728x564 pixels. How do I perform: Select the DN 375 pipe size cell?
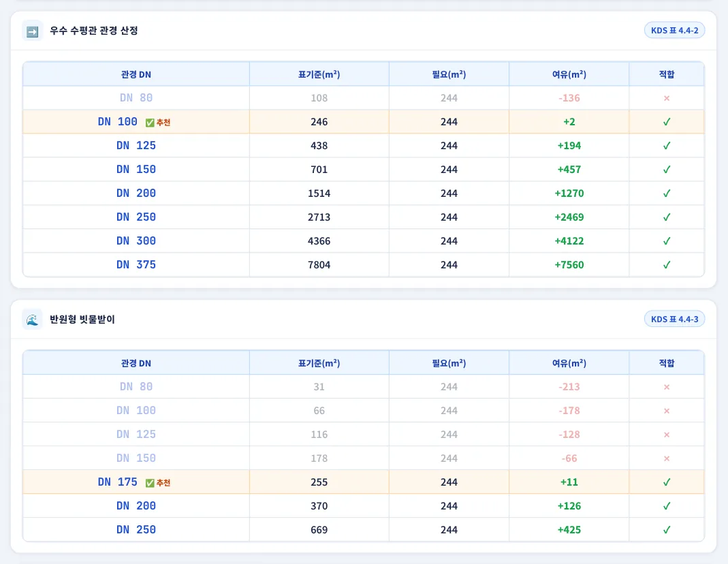point(136,264)
